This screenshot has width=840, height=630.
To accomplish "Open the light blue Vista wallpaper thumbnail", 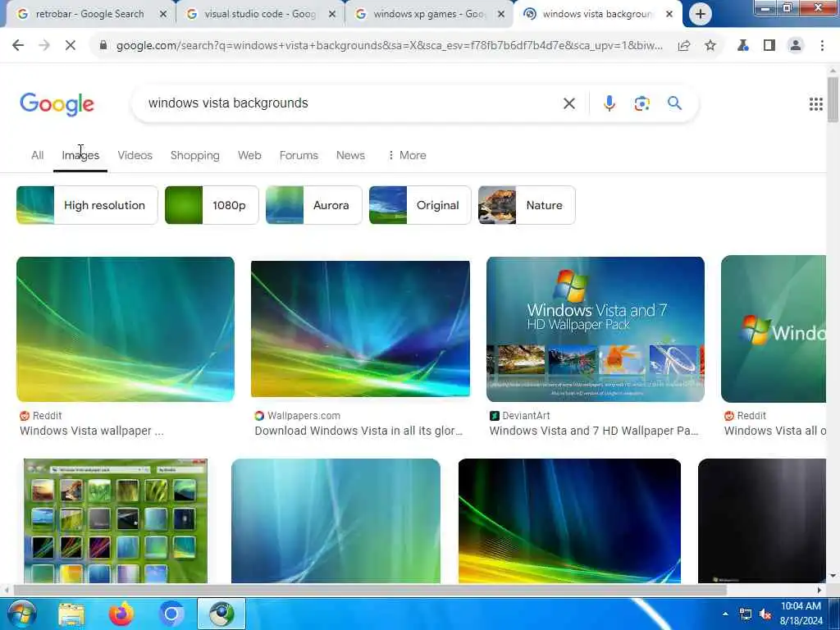I will tap(336, 521).
